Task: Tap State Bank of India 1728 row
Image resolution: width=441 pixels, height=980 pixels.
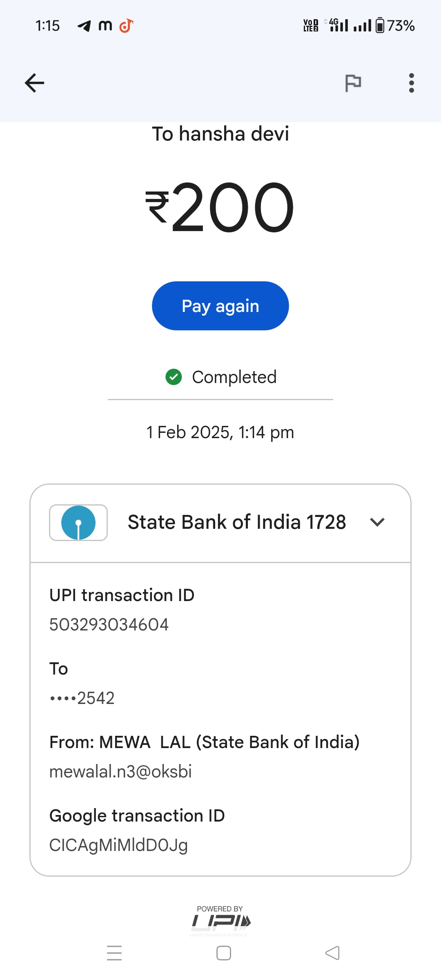Action: tap(236, 522)
